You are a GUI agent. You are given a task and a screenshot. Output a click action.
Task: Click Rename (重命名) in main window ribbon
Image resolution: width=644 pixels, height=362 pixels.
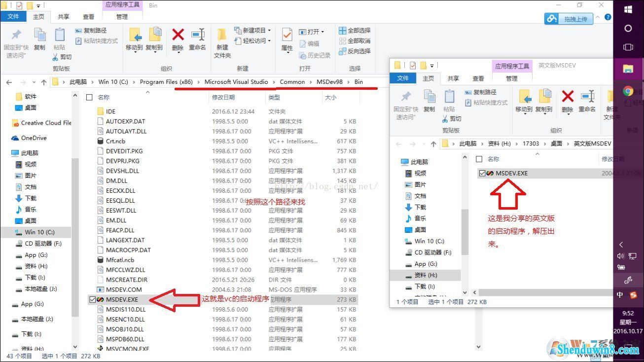pos(197,39)
